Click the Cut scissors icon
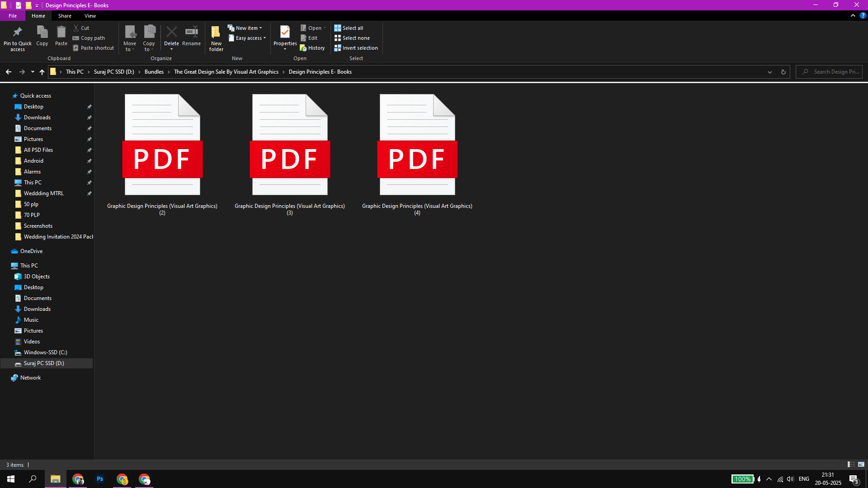The image size is (868, 488). click(x=76, y=28)
